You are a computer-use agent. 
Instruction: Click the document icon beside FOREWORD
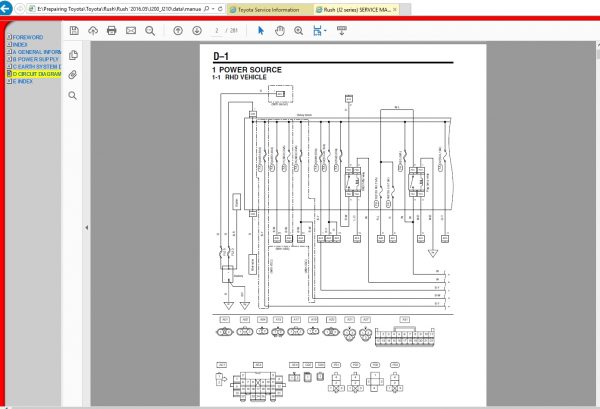pos(10,37)
